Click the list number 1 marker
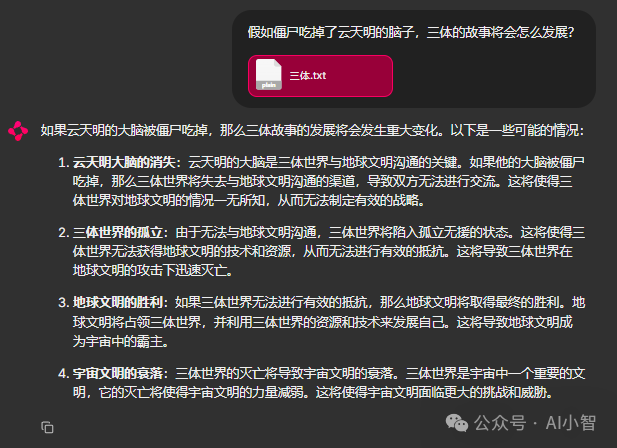 [x=64, y=162]
